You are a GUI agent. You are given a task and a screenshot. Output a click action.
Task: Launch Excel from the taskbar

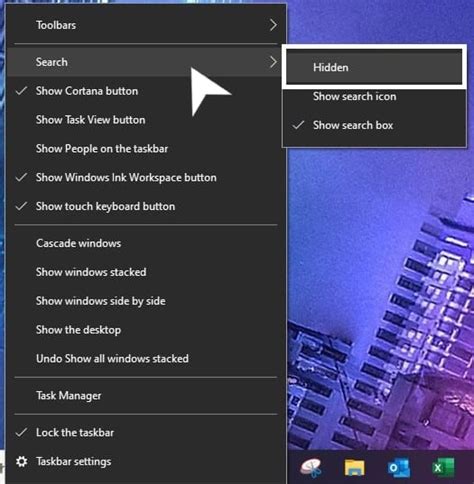pyautogui.click(x=443, y=468)
